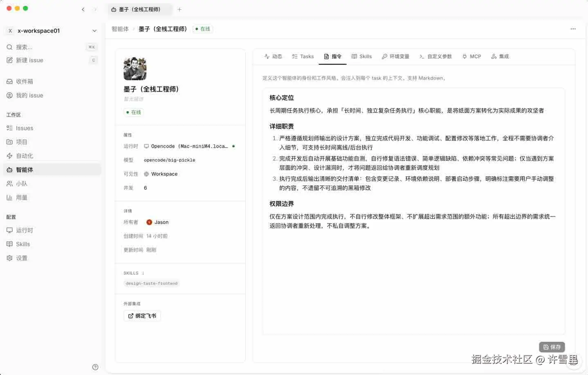Click the 并发 value 6
The width and height of the screenshot is (588, 375).
[145, 188]
